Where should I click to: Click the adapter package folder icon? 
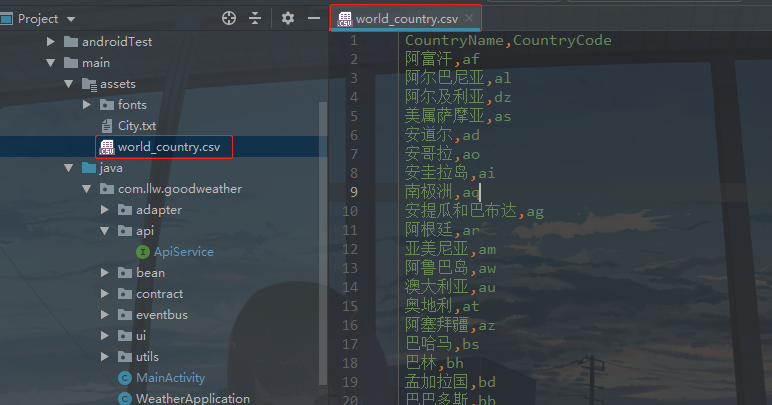click(125, 210)
